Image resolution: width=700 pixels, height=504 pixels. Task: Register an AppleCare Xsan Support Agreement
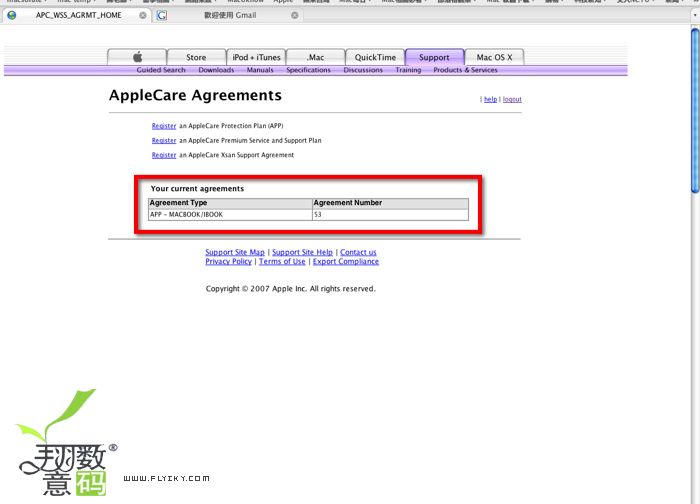coord(164,155)
